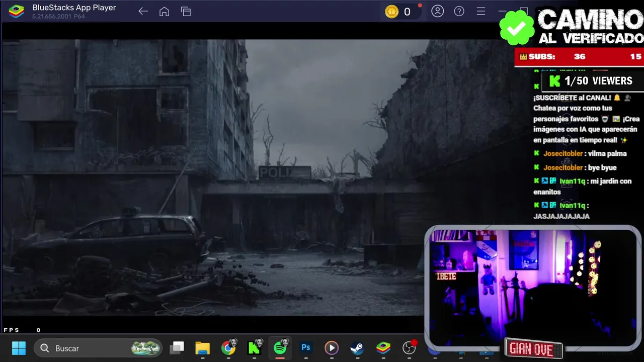Click the FPS counter readout

click(x=22, y=330)
